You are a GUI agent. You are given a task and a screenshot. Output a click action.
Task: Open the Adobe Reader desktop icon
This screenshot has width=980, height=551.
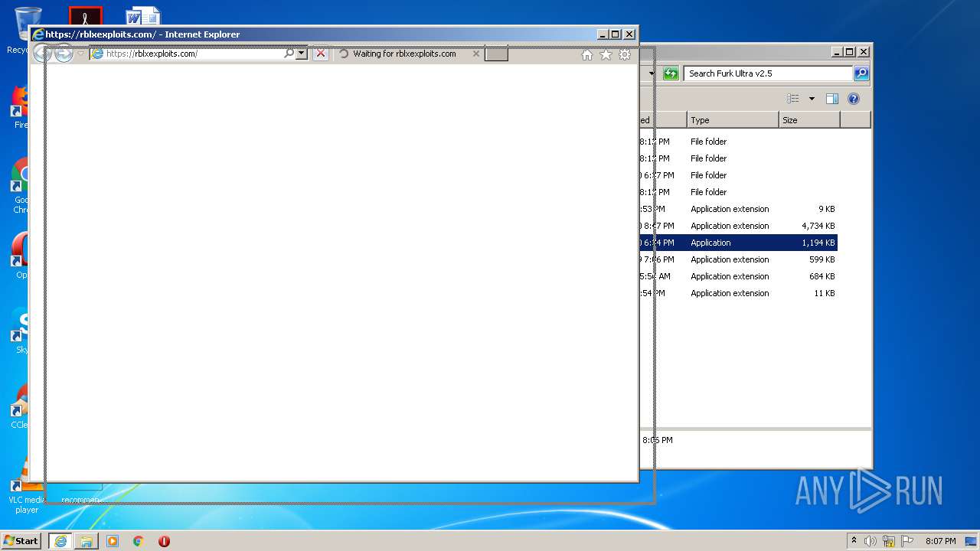coord(86,16)
